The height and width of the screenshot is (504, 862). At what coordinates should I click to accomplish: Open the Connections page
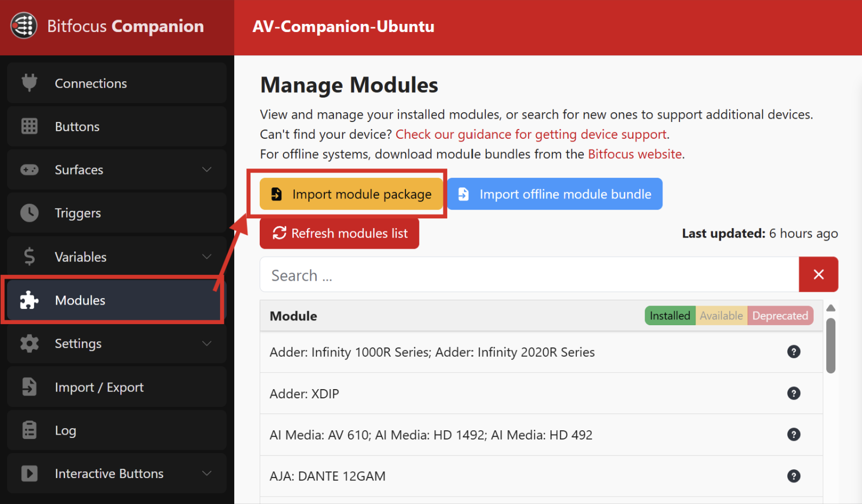click(x=117, y=83)
